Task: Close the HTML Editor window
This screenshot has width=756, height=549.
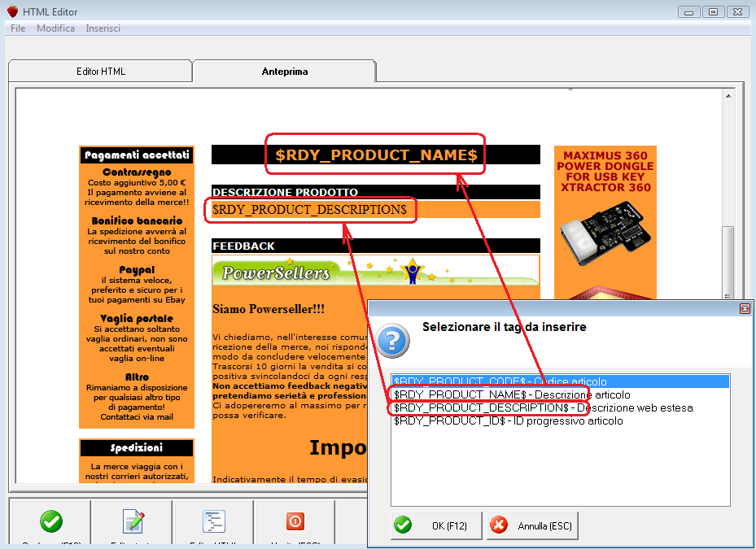Action: coord(737,12)
